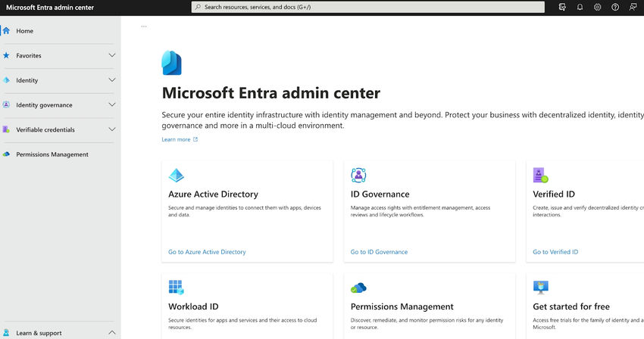The image size is (644, 339).
Task: Click the Get started for free title
Action: point(571,306)
